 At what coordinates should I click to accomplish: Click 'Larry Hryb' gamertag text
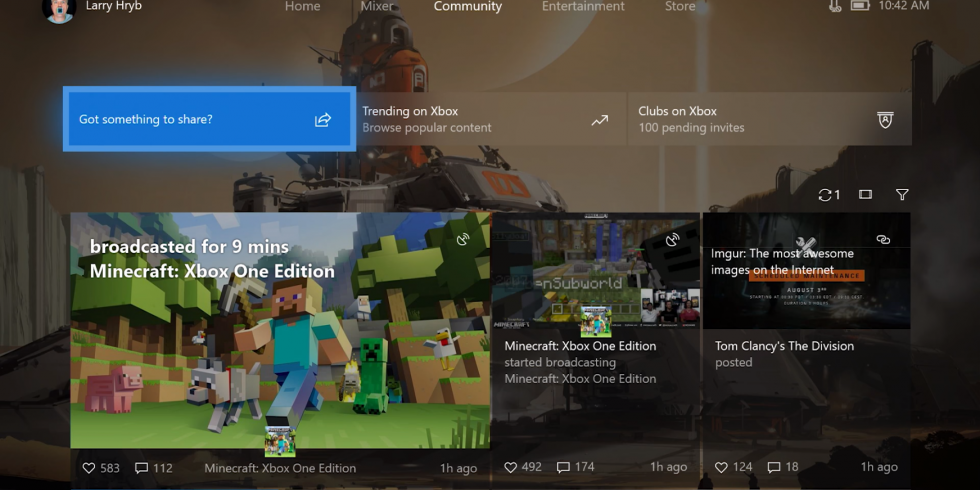(x=113, y=6)
